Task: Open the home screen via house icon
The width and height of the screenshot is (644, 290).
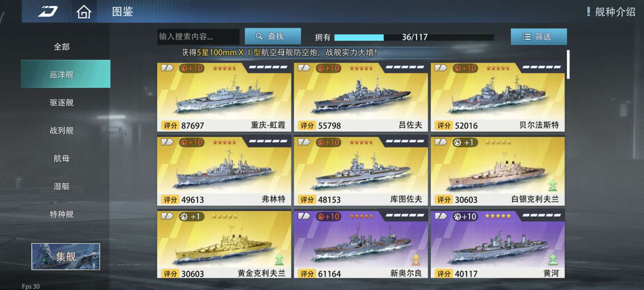Action: point(84,12)
